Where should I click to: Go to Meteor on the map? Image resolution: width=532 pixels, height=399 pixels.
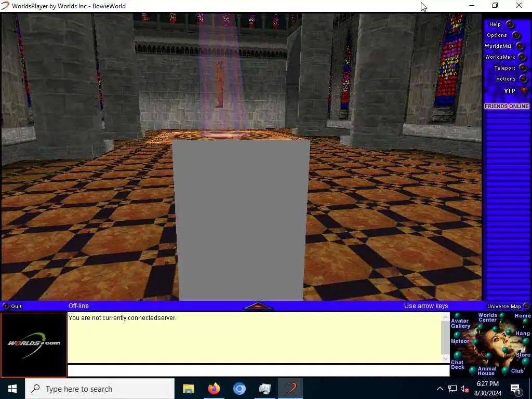(460, 341)
